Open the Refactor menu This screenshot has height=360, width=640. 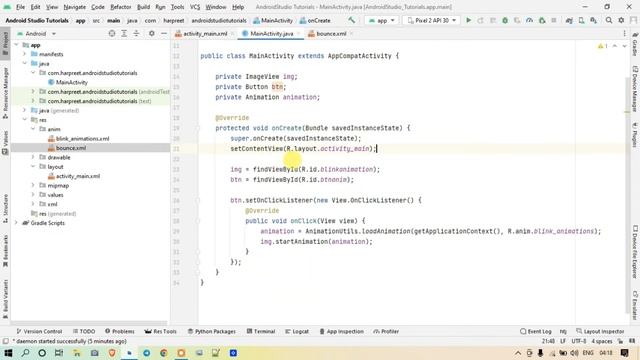(x=121, y=7)
